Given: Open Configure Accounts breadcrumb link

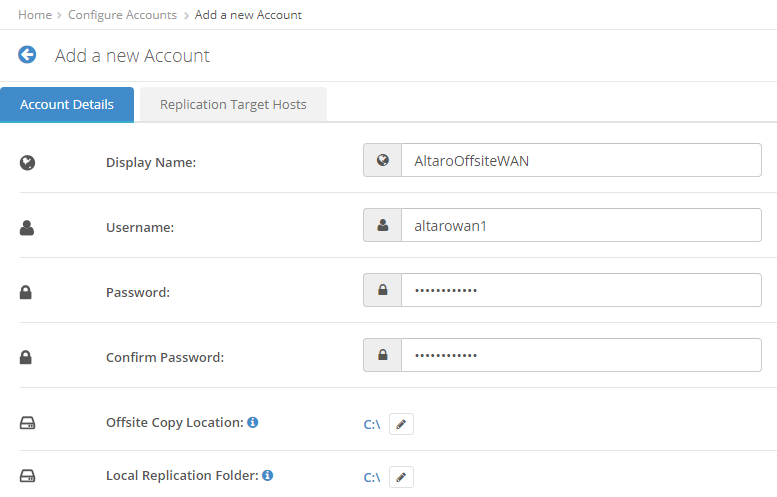Looking at the screenshot, I should 122,15.
